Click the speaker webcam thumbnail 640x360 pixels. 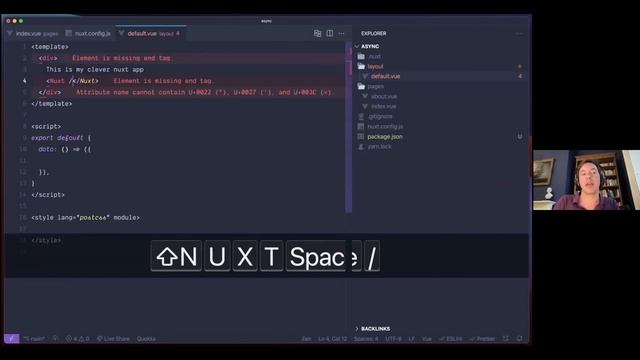[x=586, y=180]
